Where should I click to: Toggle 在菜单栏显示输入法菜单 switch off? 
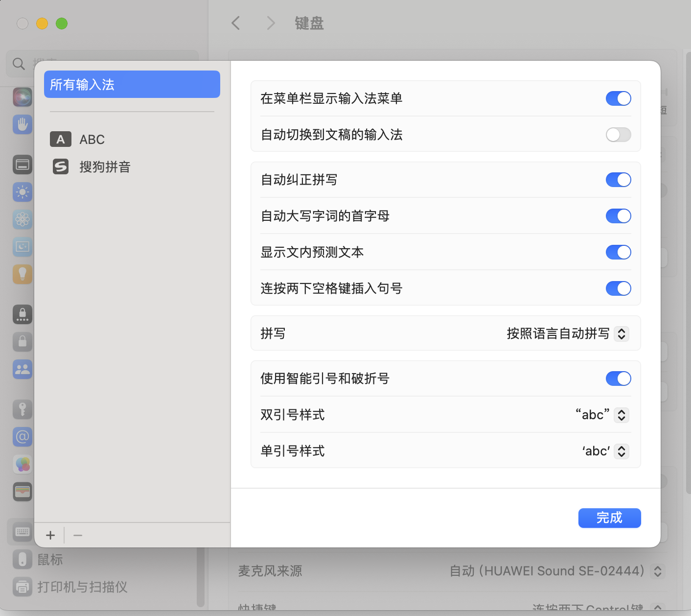618,98
